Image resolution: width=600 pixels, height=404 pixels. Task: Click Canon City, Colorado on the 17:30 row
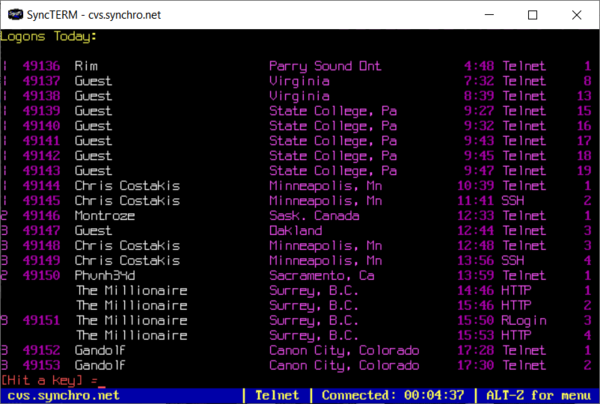tap(344, 365)
